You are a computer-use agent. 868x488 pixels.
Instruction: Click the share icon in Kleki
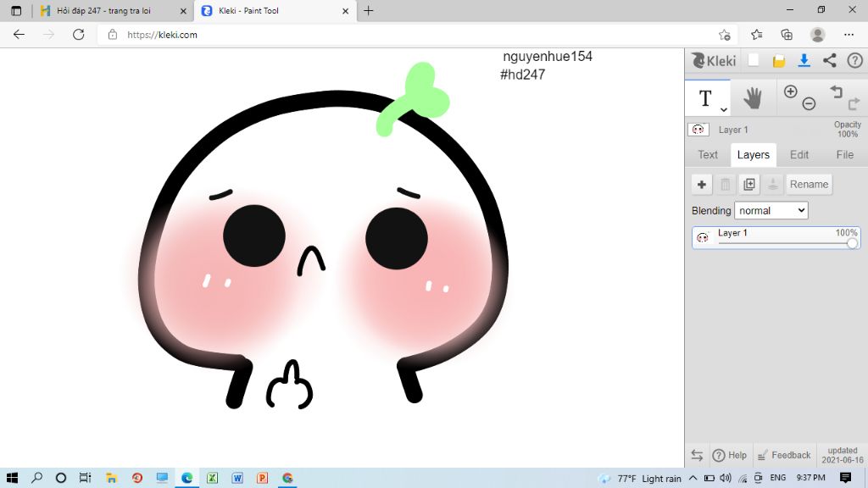[829, 60]
